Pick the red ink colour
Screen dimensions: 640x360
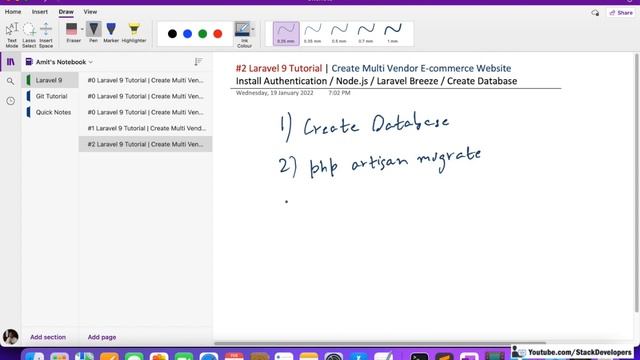(218, 34)
